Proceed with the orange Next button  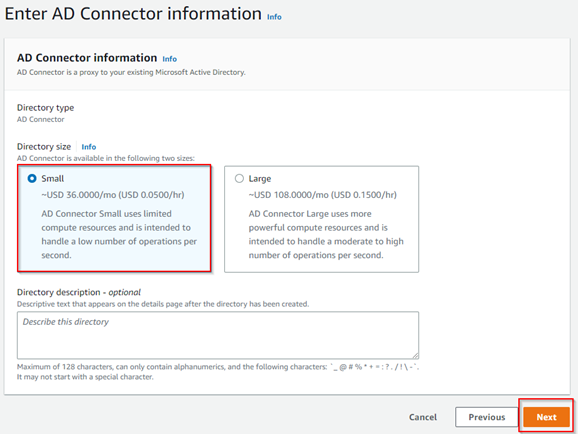[x=546, y=417]
